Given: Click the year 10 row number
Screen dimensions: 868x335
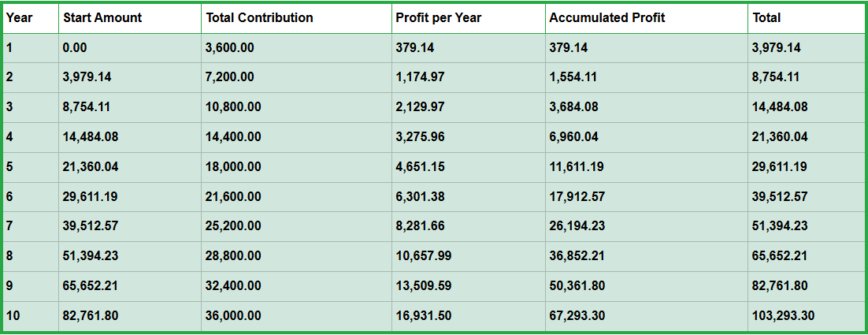Looking at the screenshot, I should click(12, 316).
